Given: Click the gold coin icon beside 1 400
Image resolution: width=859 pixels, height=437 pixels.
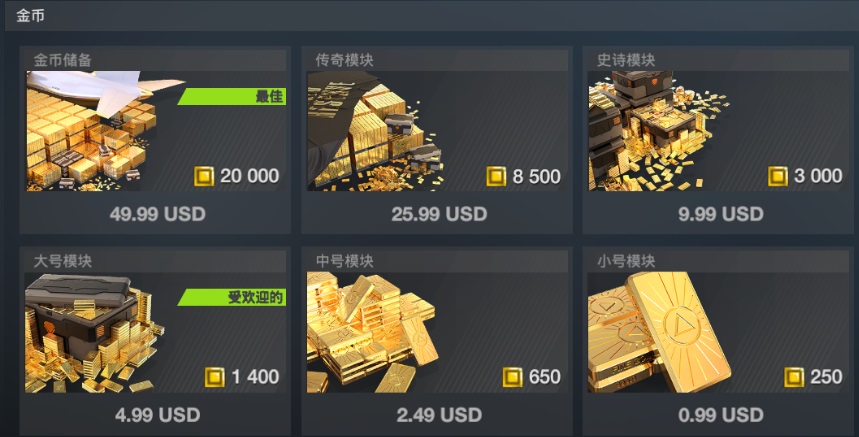Looking at the screenshot, I should coord(215,377).
